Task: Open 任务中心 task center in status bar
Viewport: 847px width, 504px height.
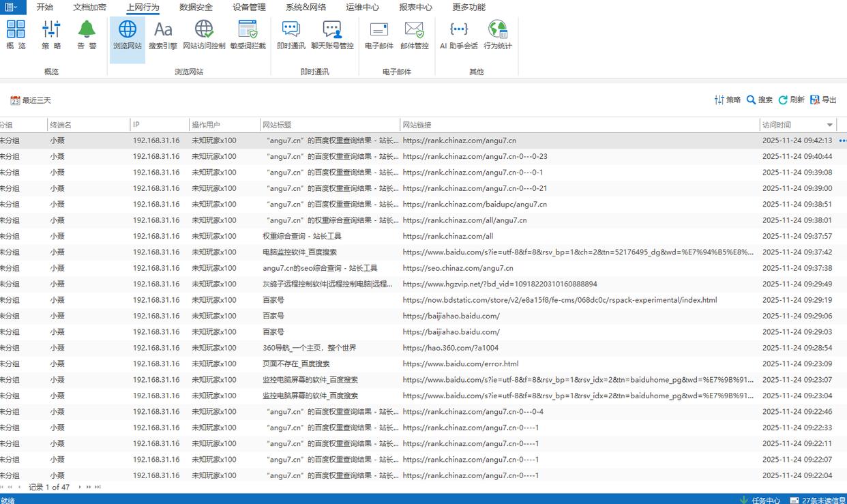Action: pos(760,499)
